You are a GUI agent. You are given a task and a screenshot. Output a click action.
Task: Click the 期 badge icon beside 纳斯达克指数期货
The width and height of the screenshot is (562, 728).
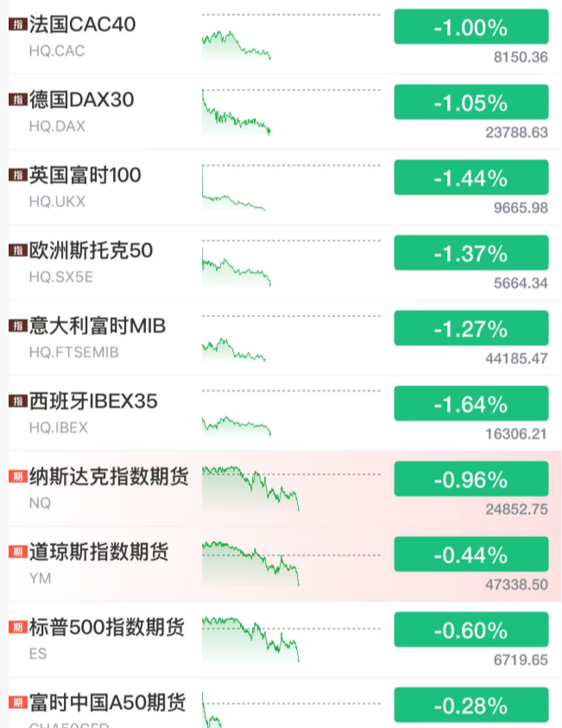pos(16,478)
